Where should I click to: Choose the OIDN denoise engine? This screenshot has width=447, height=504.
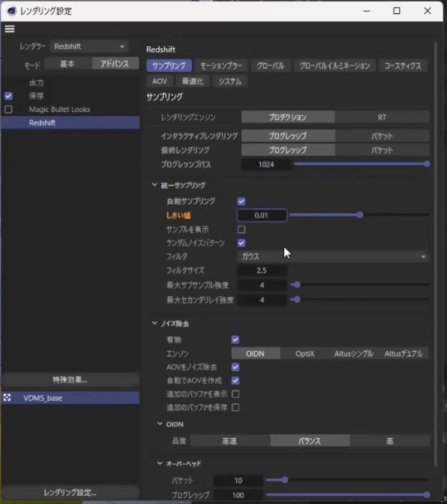[x=256, y=353]
